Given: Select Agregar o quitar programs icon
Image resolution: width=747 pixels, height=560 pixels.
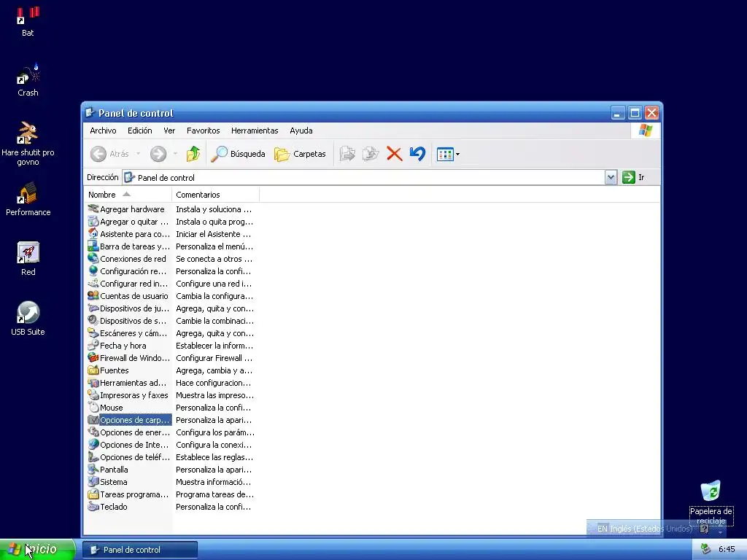Looking at the screenshot, I should point(93,221).
